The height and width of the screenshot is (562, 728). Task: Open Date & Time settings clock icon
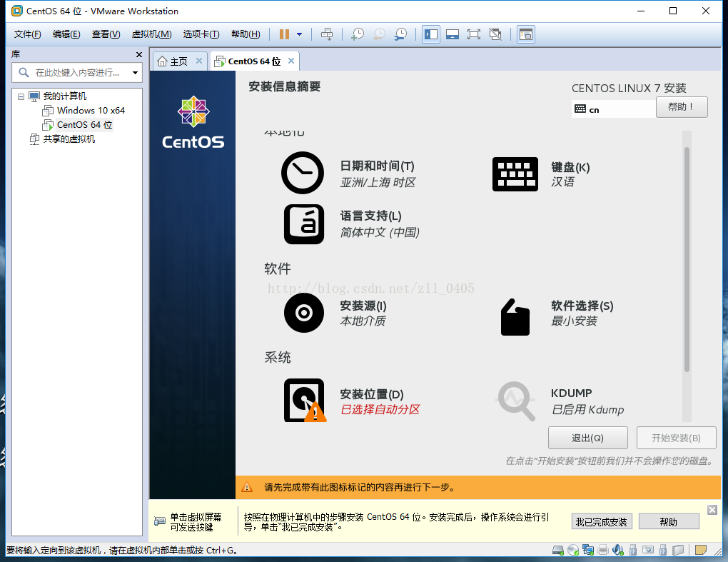tap(303, 173)
